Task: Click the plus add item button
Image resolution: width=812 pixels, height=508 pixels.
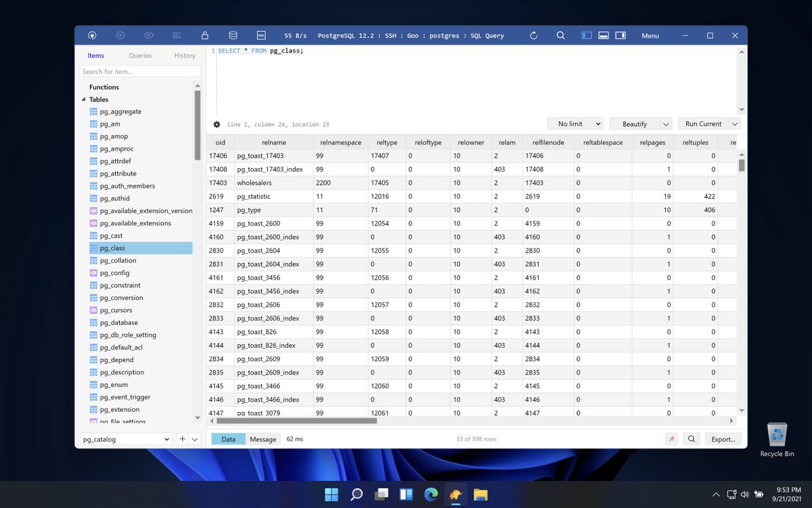Action: [181, 439]
